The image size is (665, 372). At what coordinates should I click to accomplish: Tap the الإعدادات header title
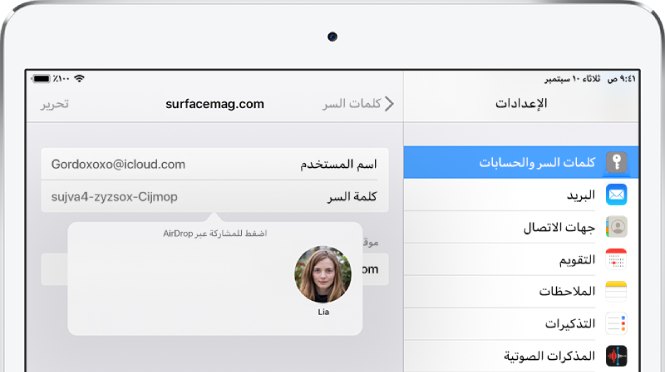pyautogui.click(x=521, y=103)
